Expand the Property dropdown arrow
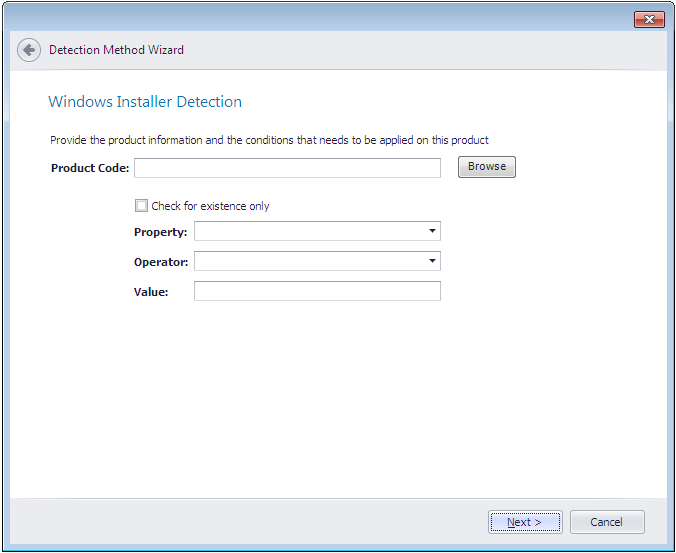The width and height of the screenshot is (676, 553). [432, 232]
